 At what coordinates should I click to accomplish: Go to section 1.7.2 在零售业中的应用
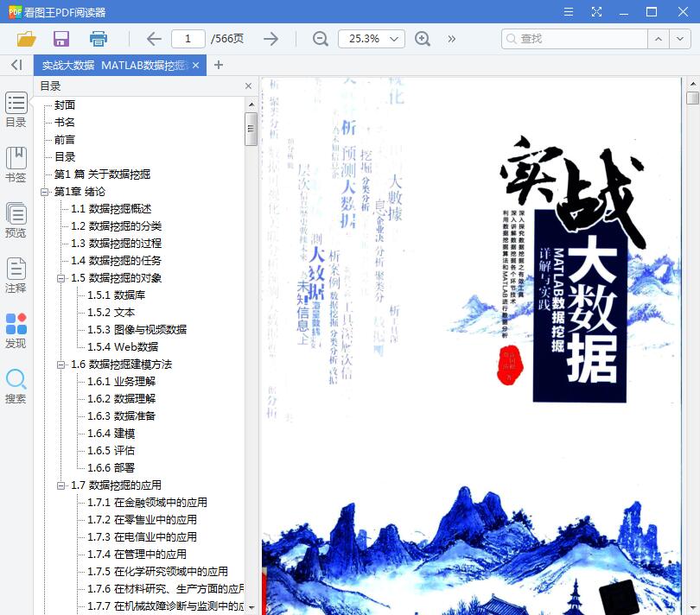(x=142, y=520)
